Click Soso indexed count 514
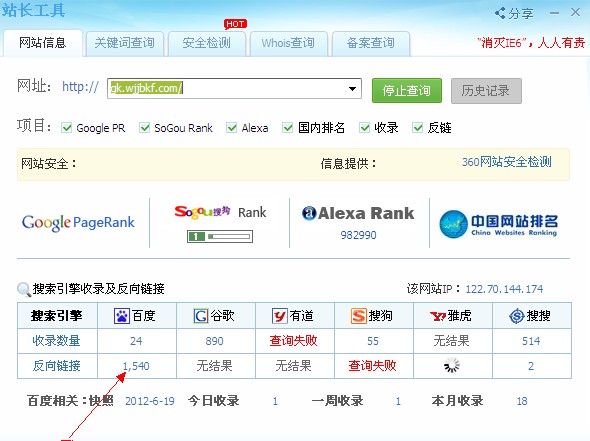Viewport: 590px width, 441px height. (531, 341)
